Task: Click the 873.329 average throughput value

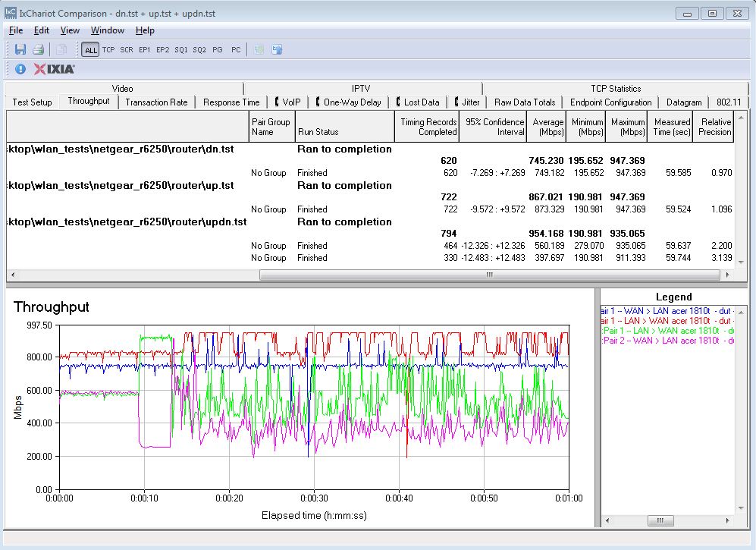Action: tap(549, 209)
